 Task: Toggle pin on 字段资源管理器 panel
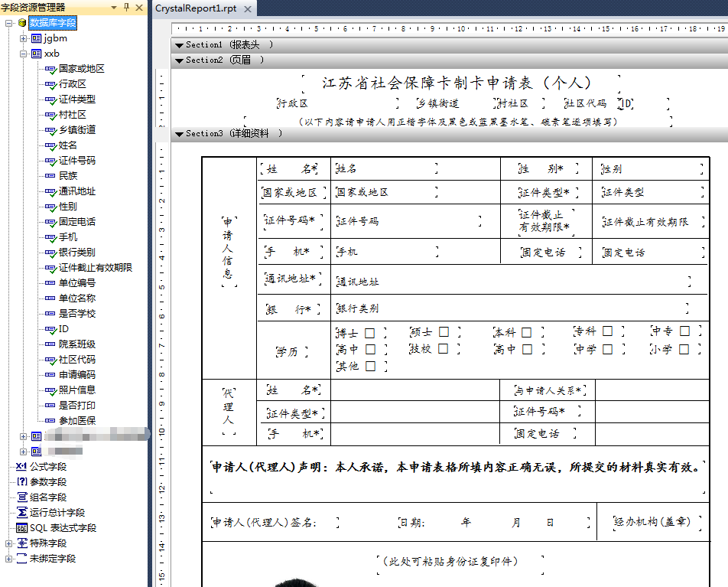click(126, 8)
